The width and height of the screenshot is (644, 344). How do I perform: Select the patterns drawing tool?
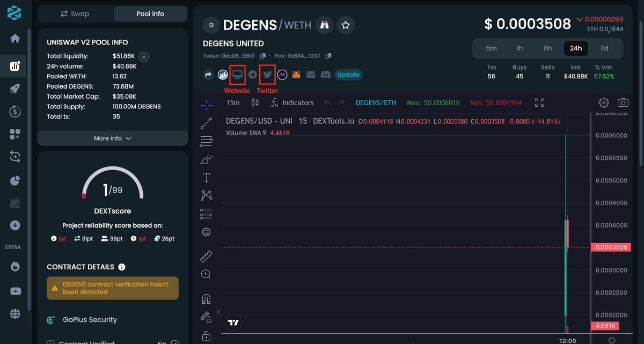pos(206,195)
